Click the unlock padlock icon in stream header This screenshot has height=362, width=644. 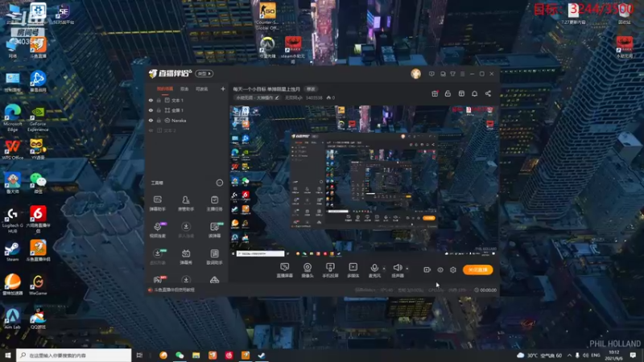pyautogui.click(x=448, y=93)
